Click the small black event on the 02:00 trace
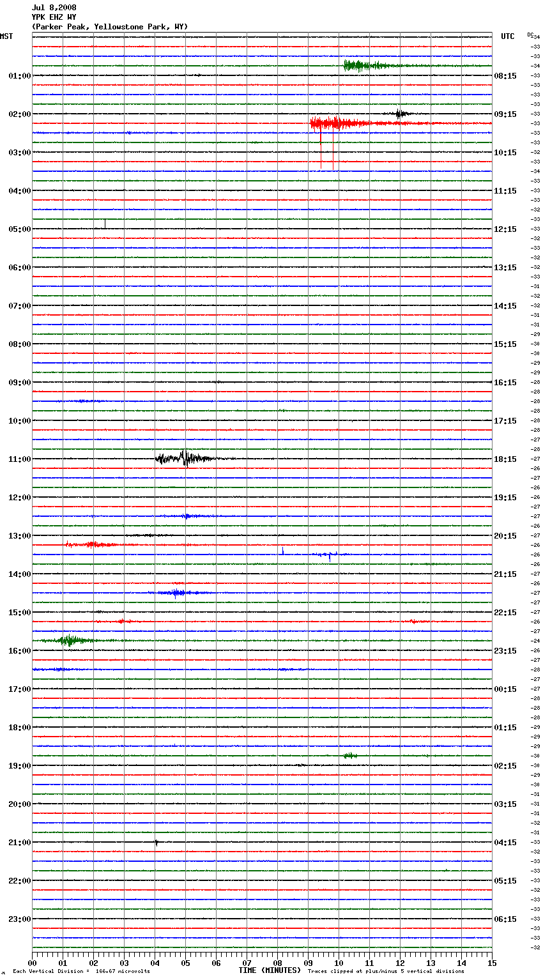 pyautogui.click(x=401, y=114)
